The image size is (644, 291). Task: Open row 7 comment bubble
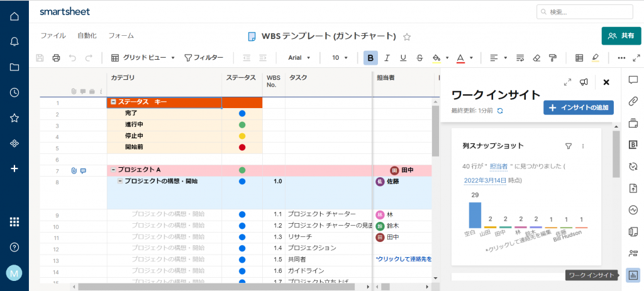point(83,170)
